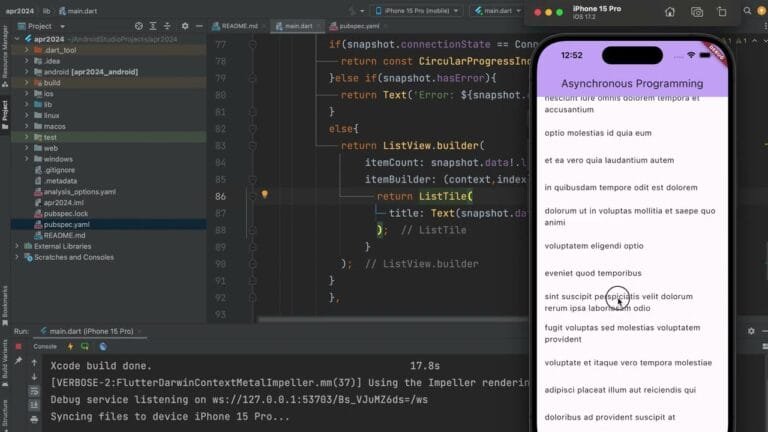The image size is (768, 432).
Task: Expand Scratches and Consoles node
Action: tap(18, 257)
